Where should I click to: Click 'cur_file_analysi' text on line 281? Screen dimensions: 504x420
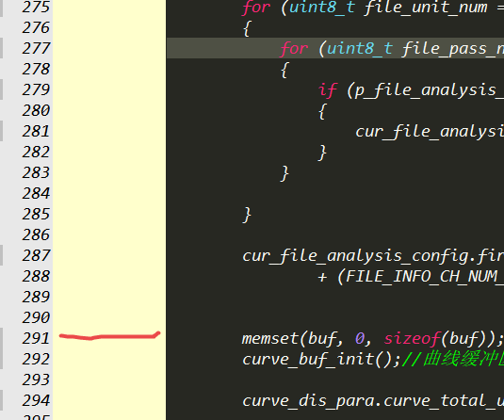[430, 132]
